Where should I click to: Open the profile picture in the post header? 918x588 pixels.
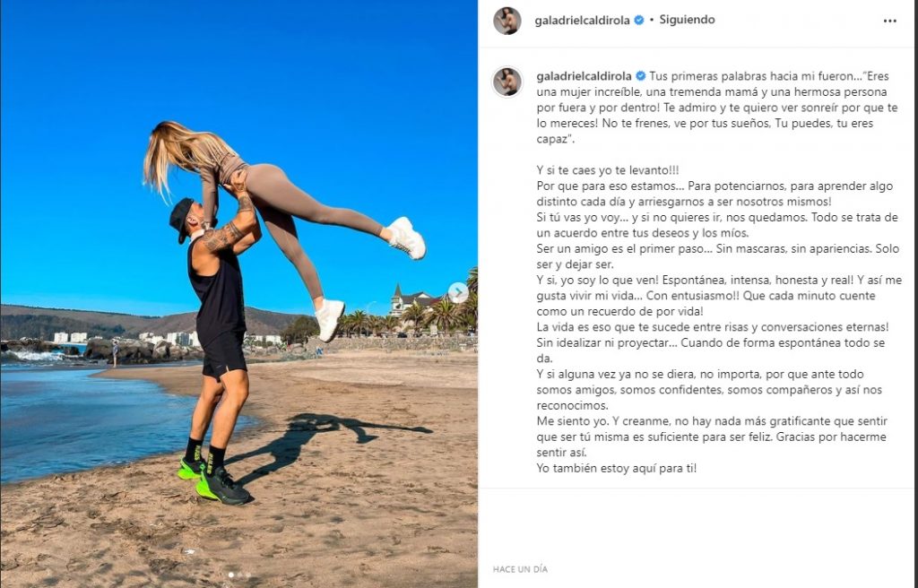click(507, 21)
